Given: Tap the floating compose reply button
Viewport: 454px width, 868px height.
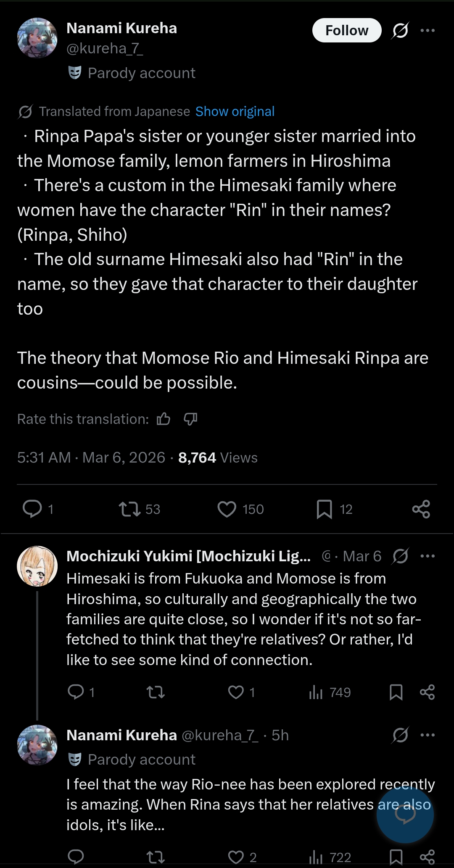Looking at the screenshot, I should pos(405,815).
